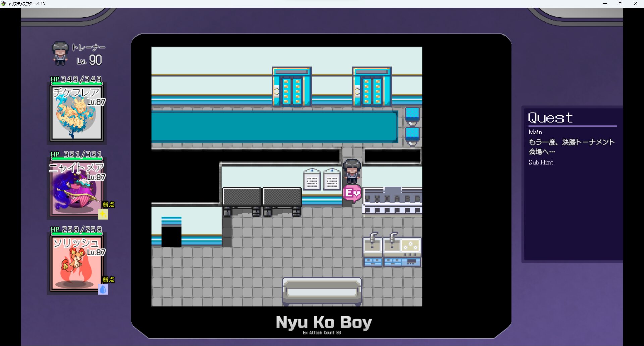Click the pink Ev event marker

tap(352, 193)
